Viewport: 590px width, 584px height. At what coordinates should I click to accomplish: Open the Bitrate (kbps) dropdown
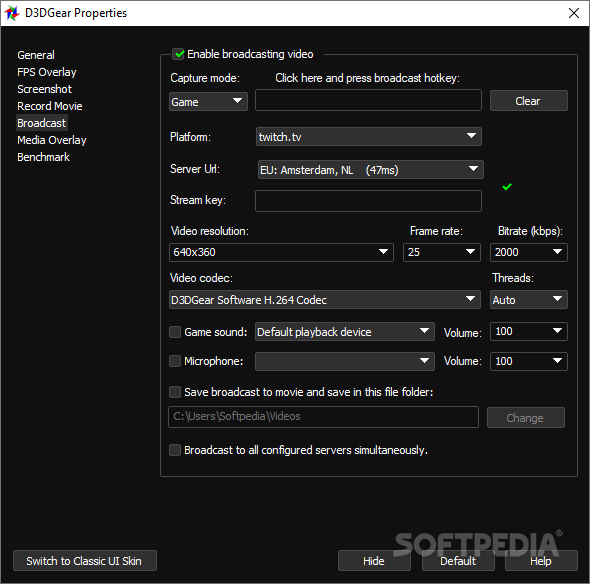[x=529, y=252]
